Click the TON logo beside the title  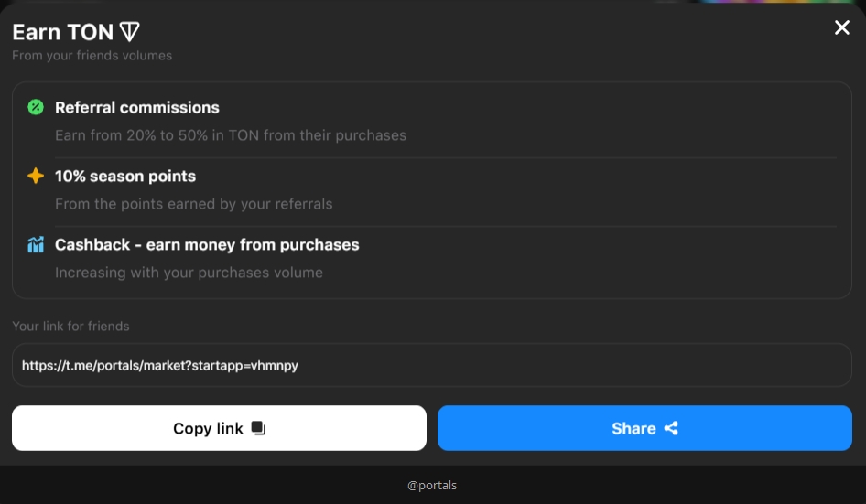pos(130,32)
